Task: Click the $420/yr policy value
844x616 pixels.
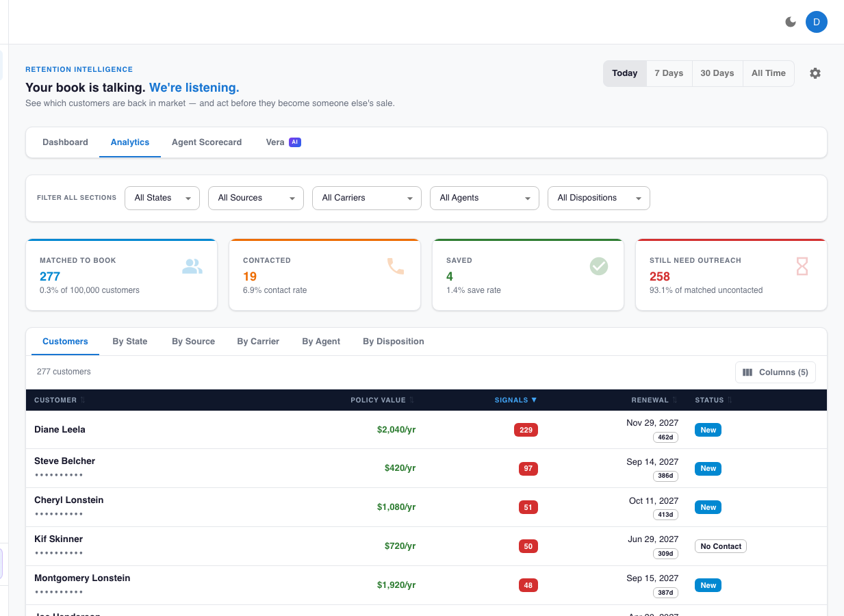Action: 400,469
